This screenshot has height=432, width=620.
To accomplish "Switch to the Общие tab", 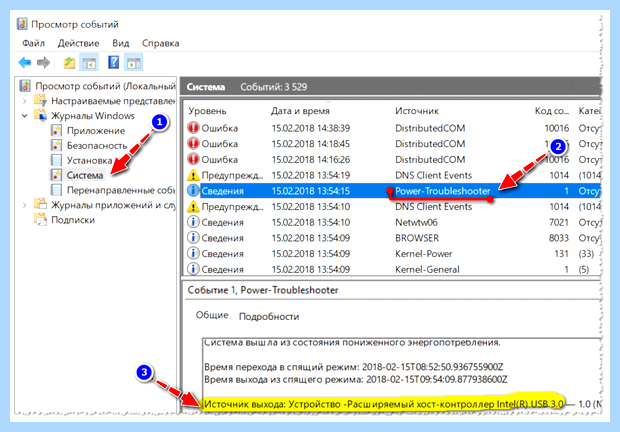I will [212, 315].
